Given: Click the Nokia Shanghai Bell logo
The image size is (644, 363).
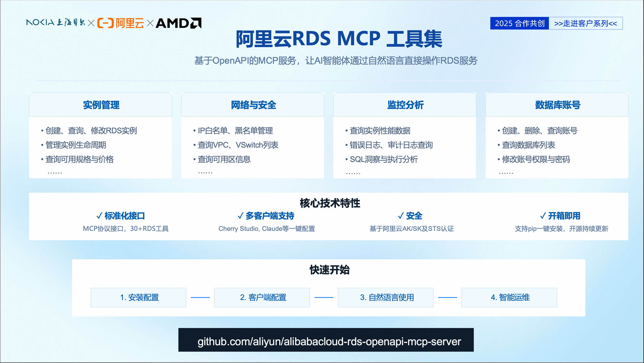Looking at the screenshot, I should click(55, 23).
